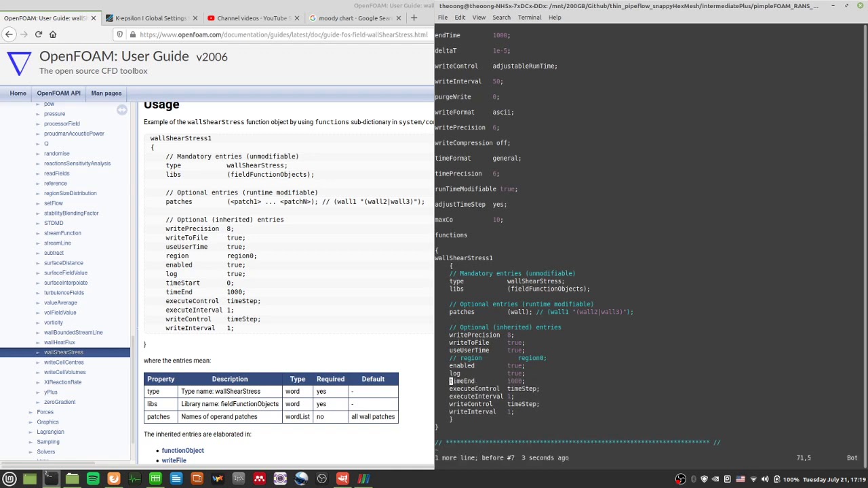Image resolution: width=868 pixels, height=488 pixels.
Task: Open the terminal View menu
Action: 479,18
